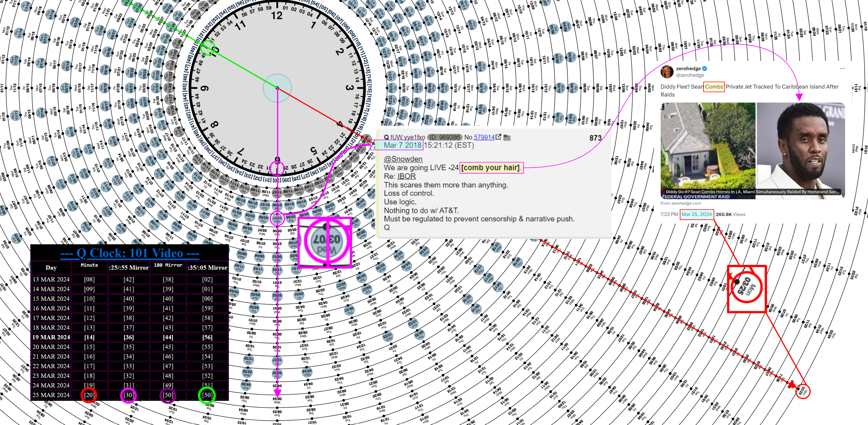
Task: Click Minute value [18] for 23 MAR
Action: coord(89,375)
